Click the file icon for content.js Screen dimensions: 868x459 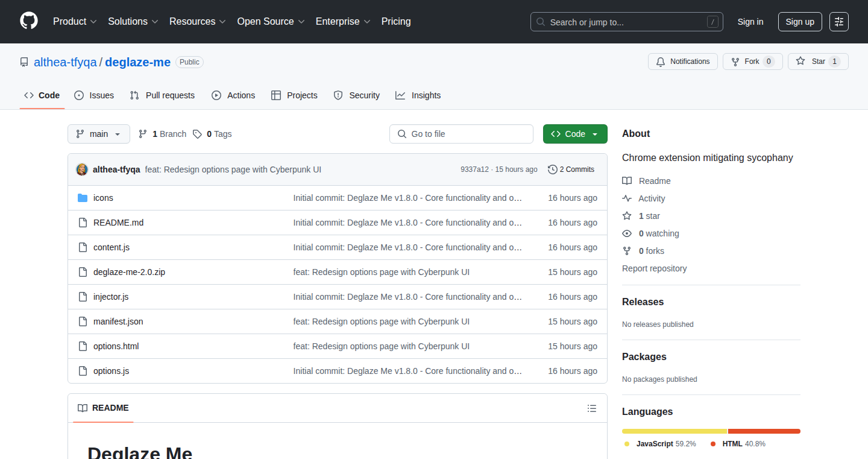tap(83, 247)
